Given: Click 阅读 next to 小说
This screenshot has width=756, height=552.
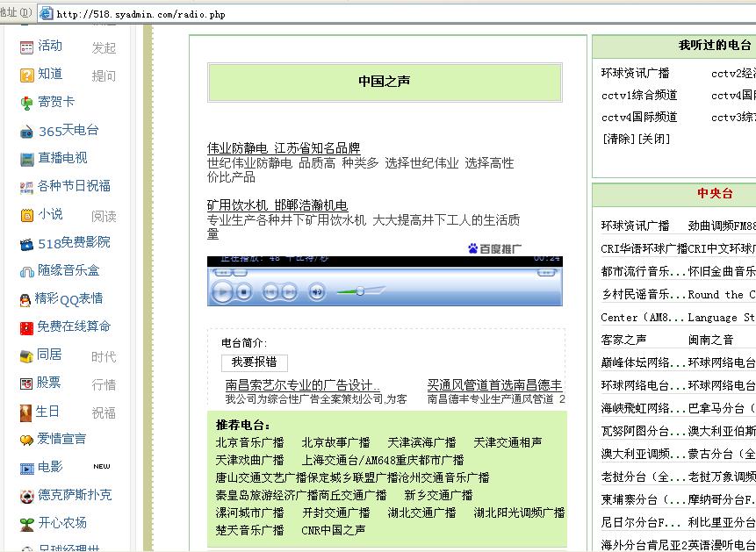Looking at the screenshot, I should [x=104, y=217].
